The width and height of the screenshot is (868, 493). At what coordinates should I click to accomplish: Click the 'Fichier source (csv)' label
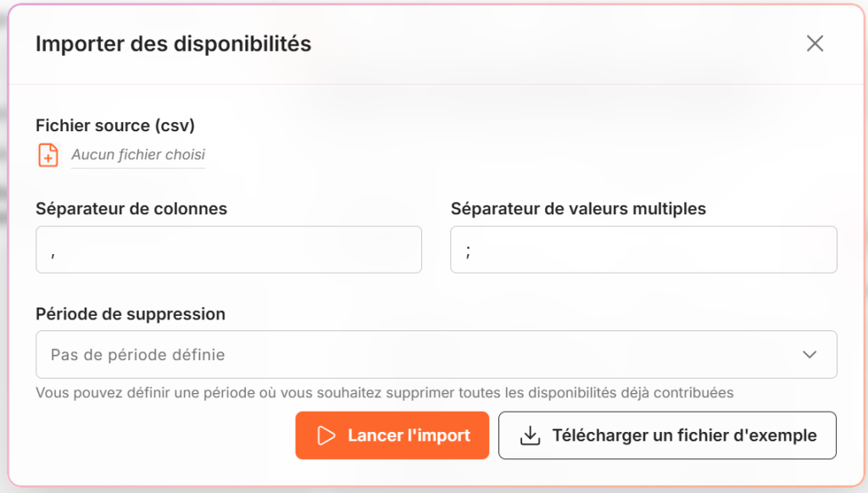[x=115, y=125]
